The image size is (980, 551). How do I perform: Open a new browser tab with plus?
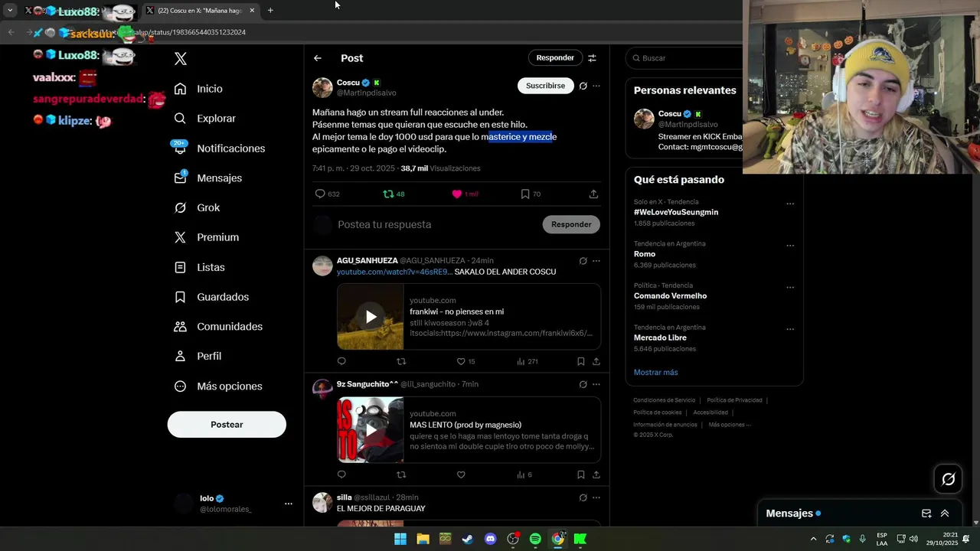click(270, 11)
